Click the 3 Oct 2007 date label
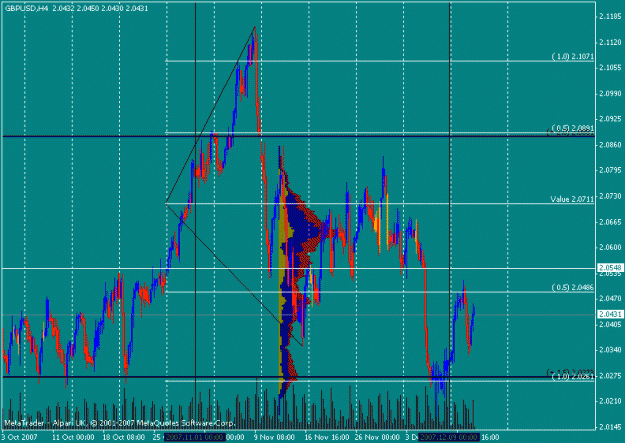The height and width of the screenshot is (443, 625). coord(20,437)
